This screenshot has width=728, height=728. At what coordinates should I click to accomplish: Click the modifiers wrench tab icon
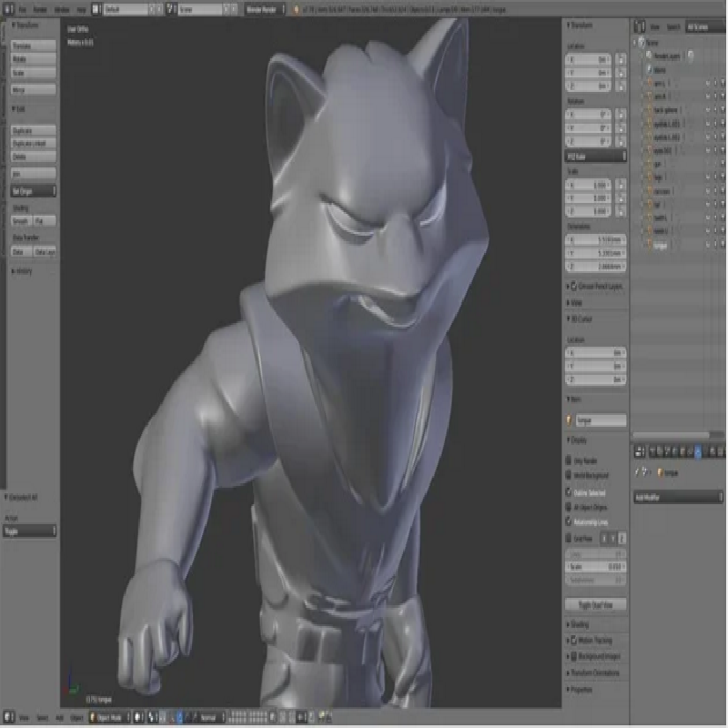point(697,450)
